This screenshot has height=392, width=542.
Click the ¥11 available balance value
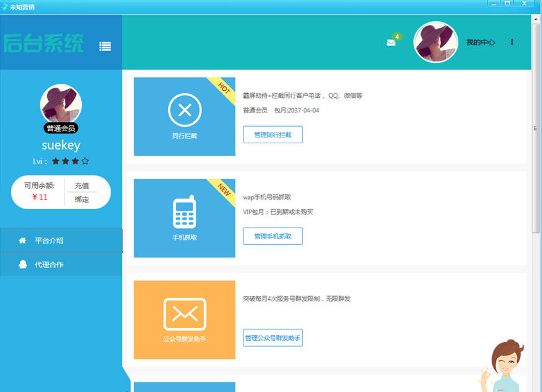pyautogui.click(x=40, y=197)
